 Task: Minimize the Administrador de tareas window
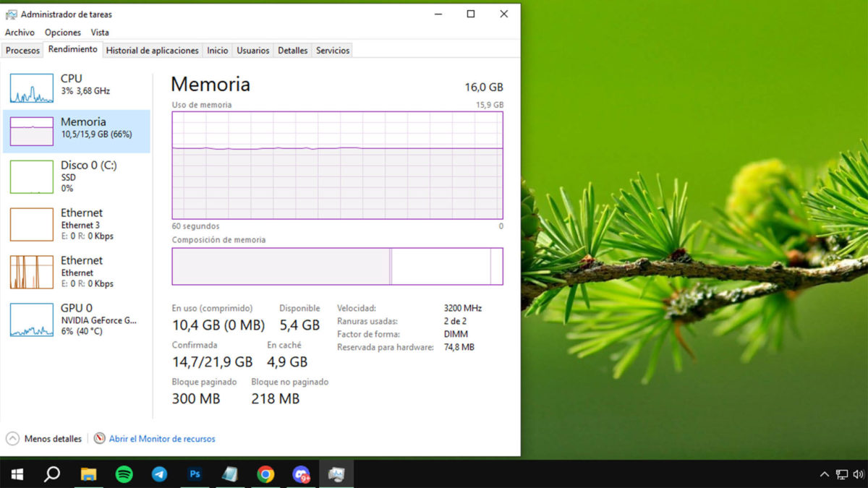pos(438,14)
